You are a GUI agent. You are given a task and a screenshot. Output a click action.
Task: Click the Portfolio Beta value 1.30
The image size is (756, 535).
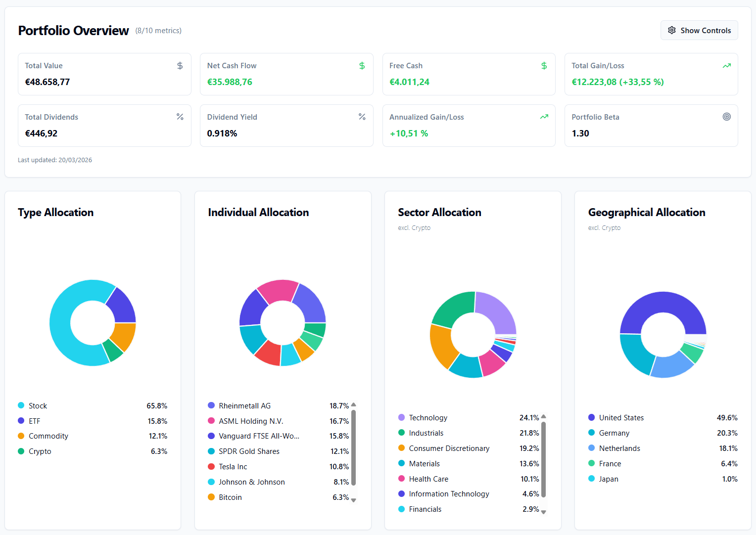point(580,134)
